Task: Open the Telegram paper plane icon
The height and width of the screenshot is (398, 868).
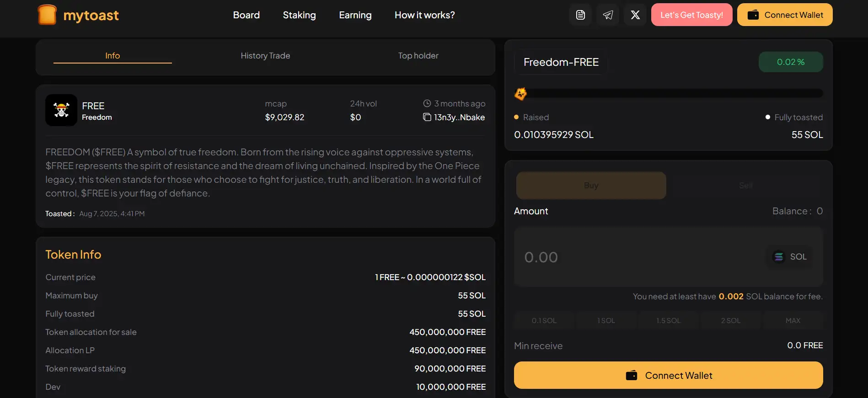Action: [x=608, y=15]
